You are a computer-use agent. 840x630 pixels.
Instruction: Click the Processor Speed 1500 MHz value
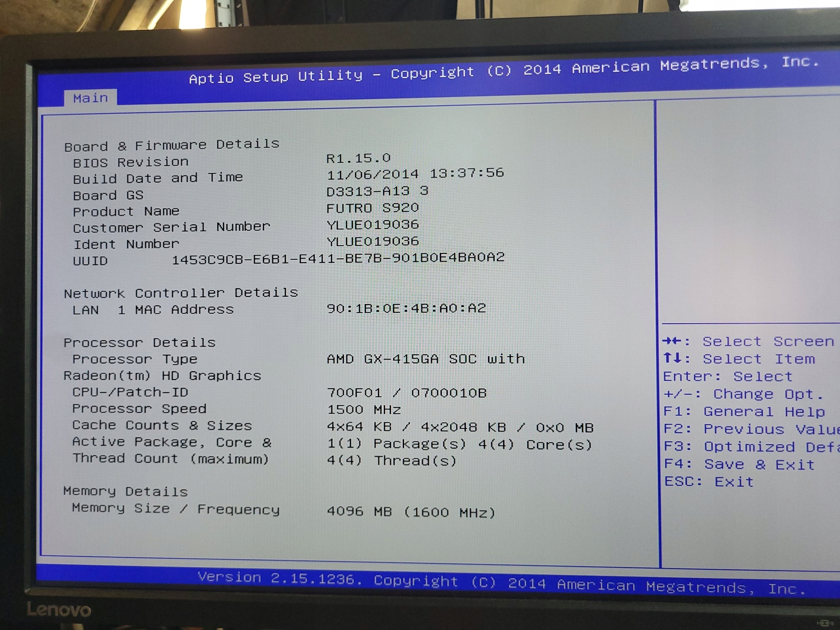pos(363,409)
